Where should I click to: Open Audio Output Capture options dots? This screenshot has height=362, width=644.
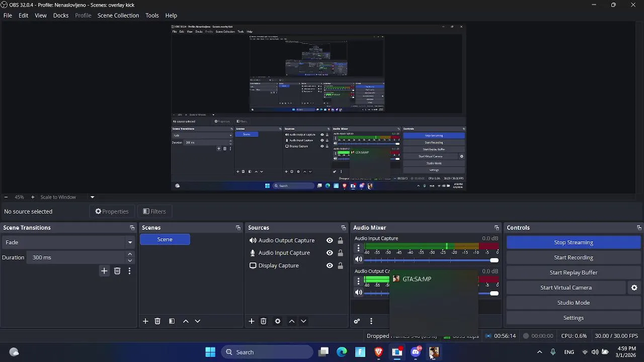(x=358, y=281)
